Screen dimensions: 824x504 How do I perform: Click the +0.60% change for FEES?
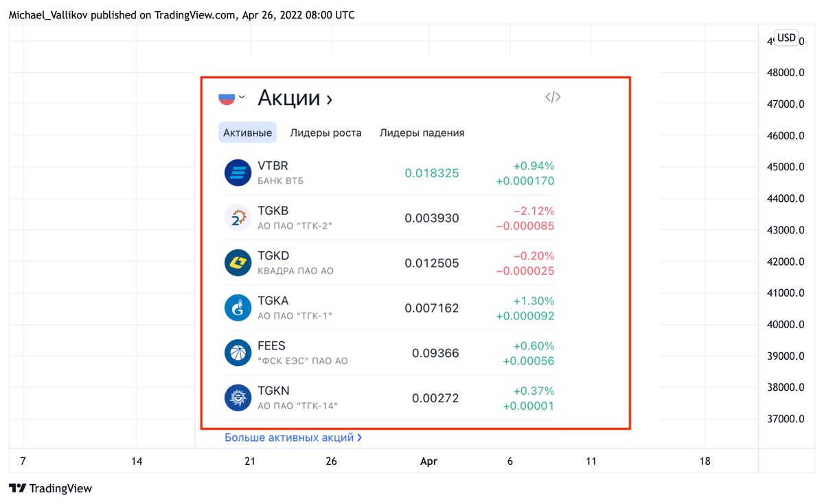pos(534,345)
